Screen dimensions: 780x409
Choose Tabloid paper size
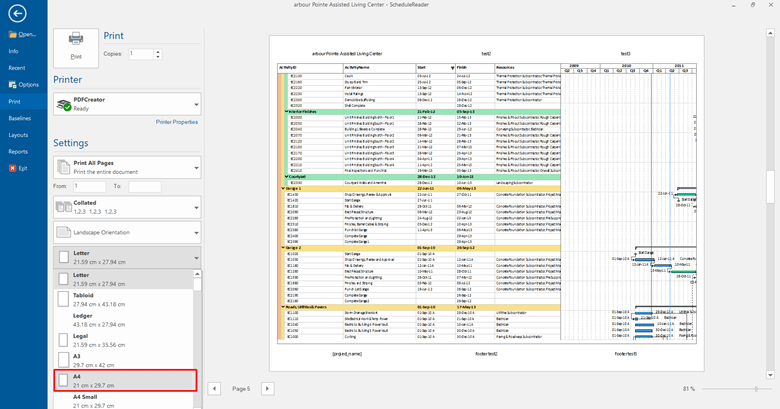pyautogui.click(x=123, y=300)
